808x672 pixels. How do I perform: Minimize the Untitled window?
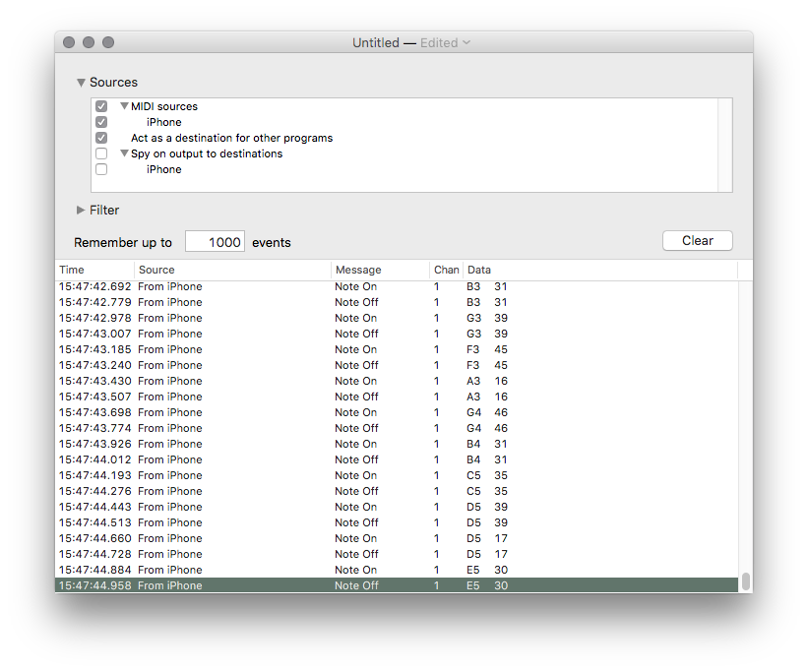[x=89, y=42]
